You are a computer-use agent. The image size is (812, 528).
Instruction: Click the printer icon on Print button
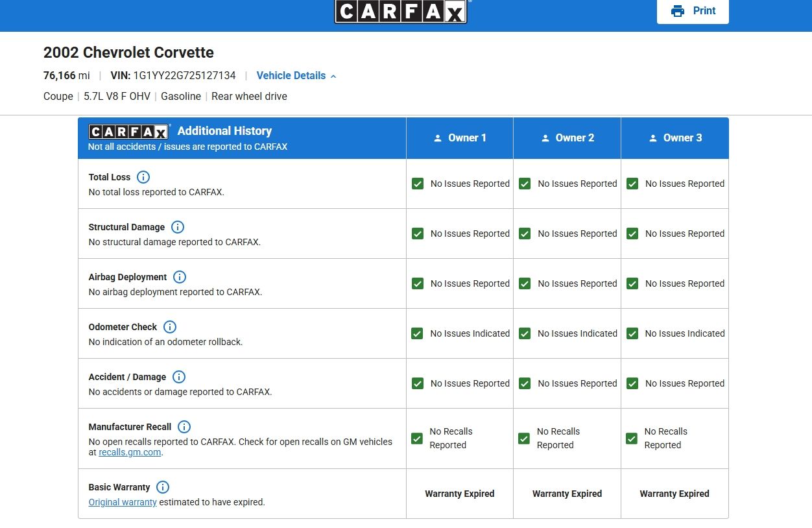click(x=678, y=10)
